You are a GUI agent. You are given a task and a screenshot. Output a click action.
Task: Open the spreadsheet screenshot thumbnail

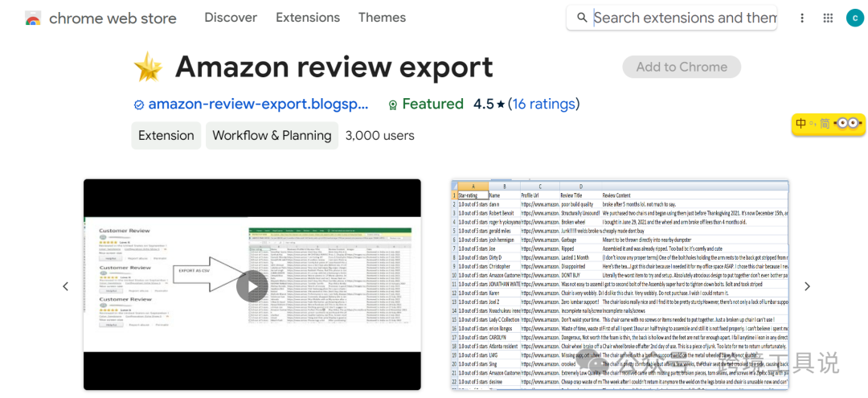coord(620,285)
